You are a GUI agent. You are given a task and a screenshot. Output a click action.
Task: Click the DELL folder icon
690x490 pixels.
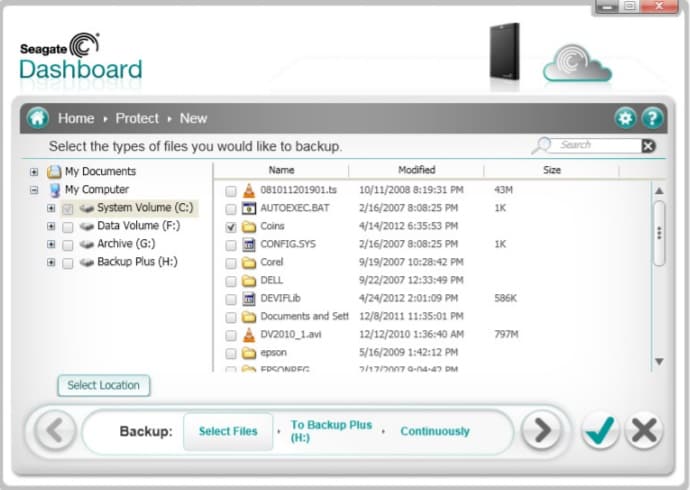pyautogui.click(x=249, y=281)
